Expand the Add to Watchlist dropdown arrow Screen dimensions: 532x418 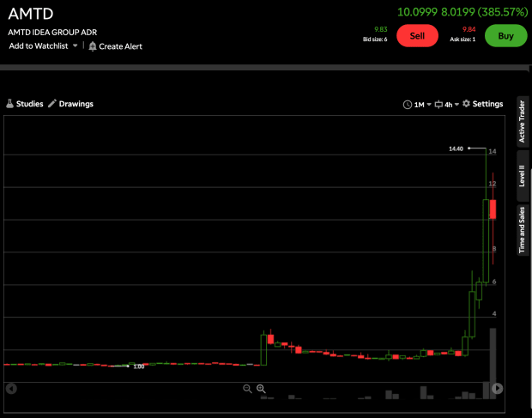(76, 45)
